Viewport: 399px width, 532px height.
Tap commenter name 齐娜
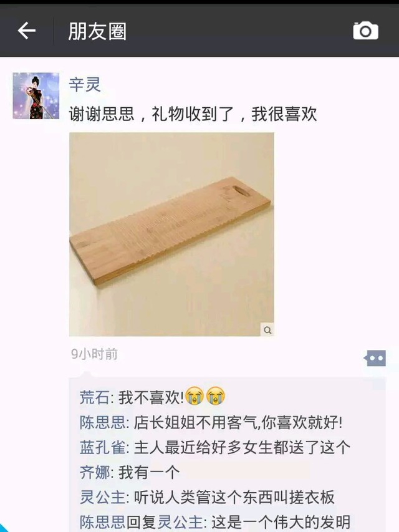95,472
